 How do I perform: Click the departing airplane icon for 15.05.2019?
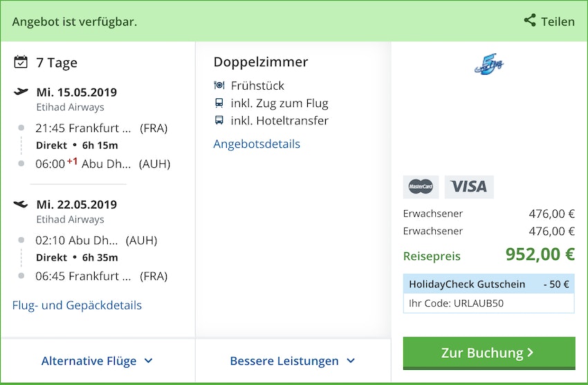click(x=21, y=92)
